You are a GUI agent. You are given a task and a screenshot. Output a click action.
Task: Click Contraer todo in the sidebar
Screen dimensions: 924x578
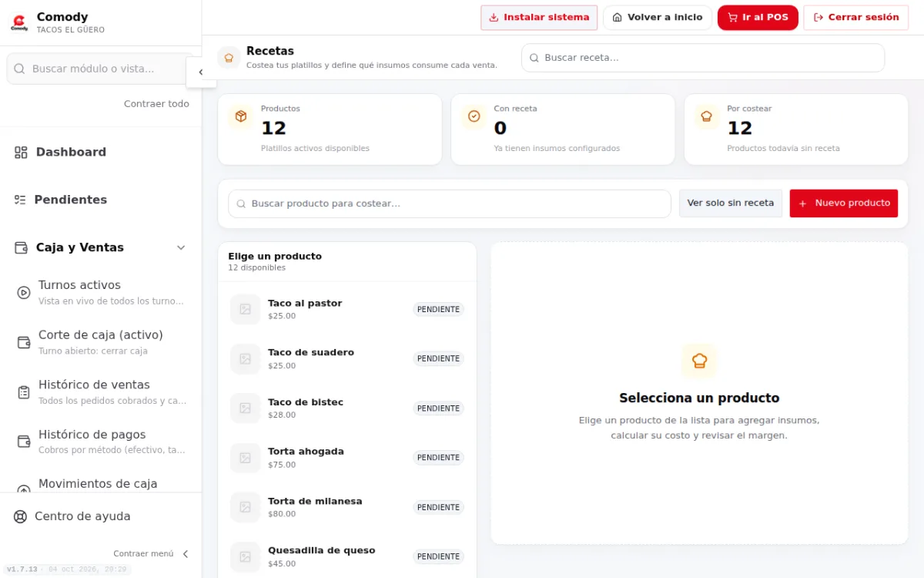click(x=156, y=104)
